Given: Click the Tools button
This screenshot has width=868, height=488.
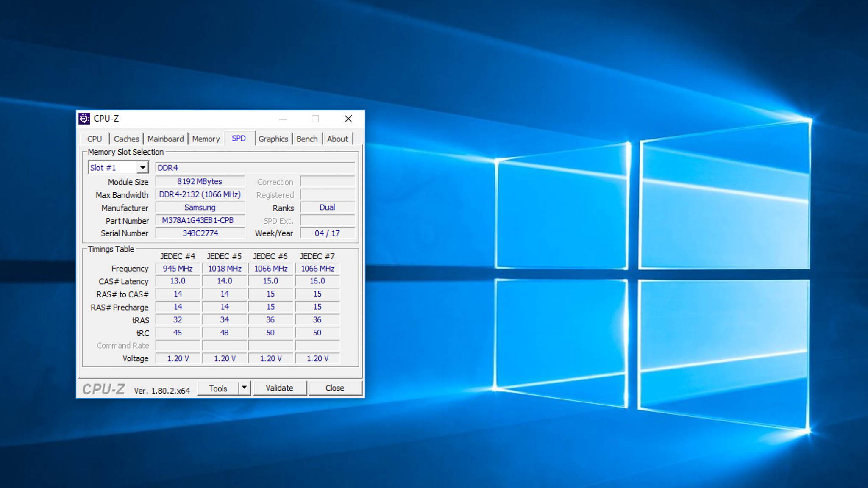Looking at the screenshot, I should point(218,388).
